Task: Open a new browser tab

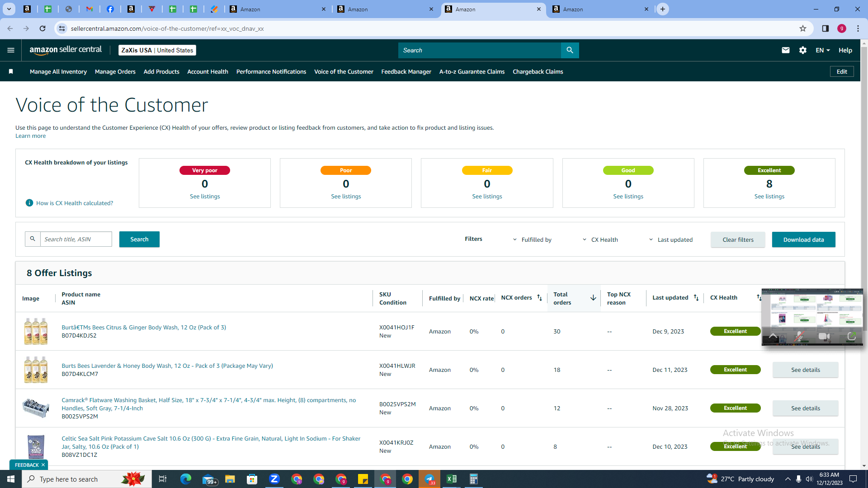Action: point(662,9)
